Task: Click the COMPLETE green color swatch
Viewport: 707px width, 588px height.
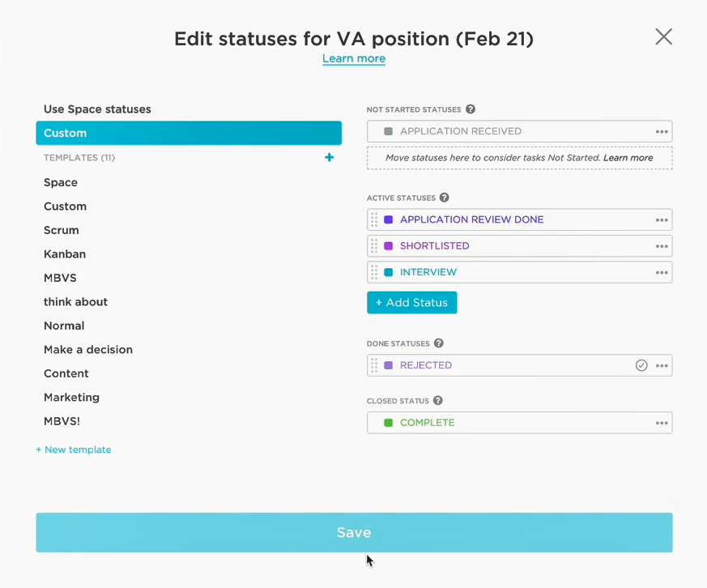Action: [388, 423]
